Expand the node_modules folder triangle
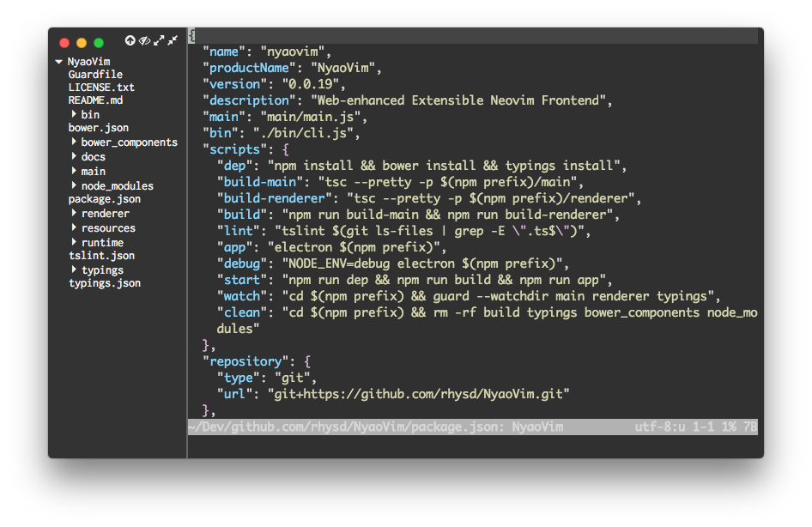Image resolution: width=812 pixels, height=527 pixels. [74, 185]
